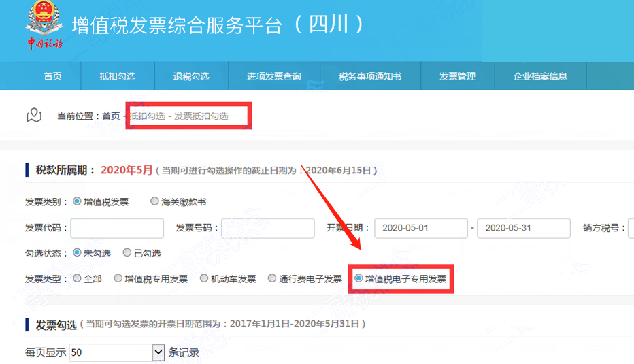The height and width of the screenshot is (364, 634).
Task: Select the 全部 invoice type radio
Action: pyautogui.click(x=77, y=278)
